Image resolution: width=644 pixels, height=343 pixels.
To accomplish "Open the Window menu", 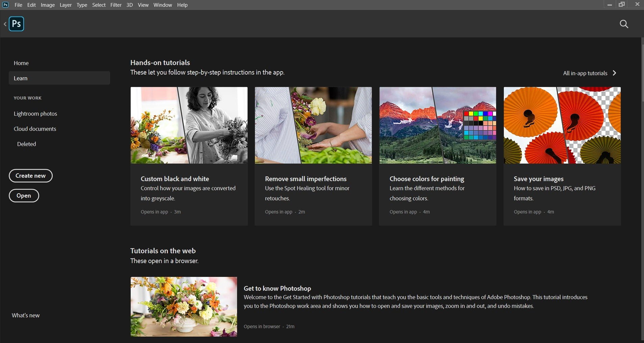I will point(162,5).
